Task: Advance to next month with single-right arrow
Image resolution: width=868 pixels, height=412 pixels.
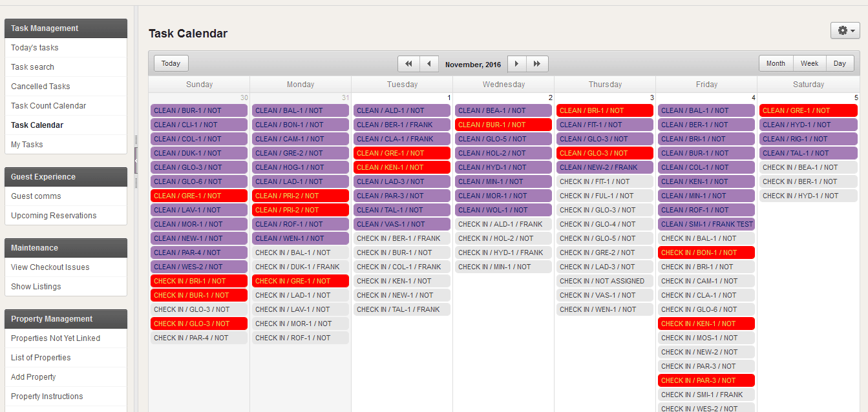Action: click(517, 64)
